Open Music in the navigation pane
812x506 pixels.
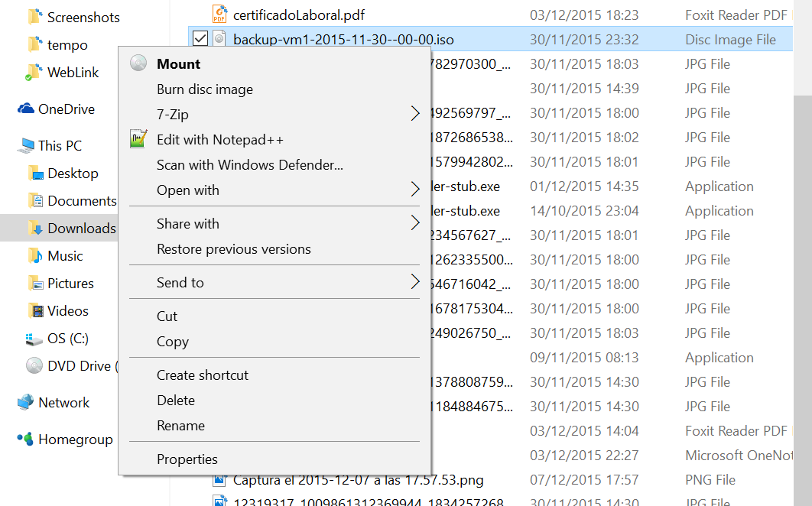[x=65, y=256]
